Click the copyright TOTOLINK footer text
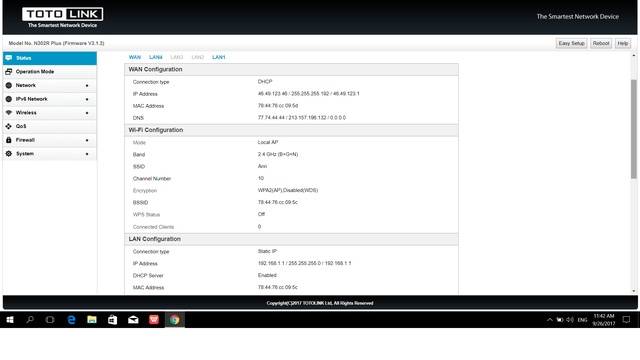 pyautogui.click(x=320, y=303)
